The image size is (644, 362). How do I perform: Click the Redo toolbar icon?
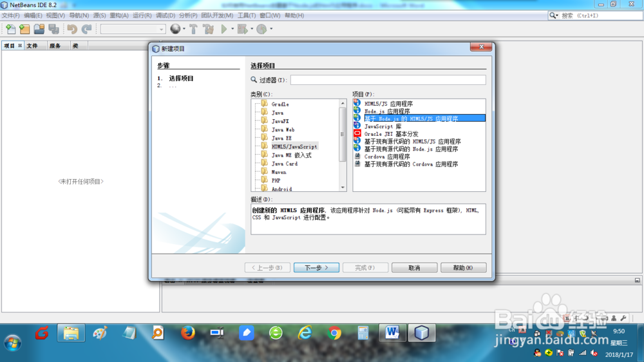86,29
